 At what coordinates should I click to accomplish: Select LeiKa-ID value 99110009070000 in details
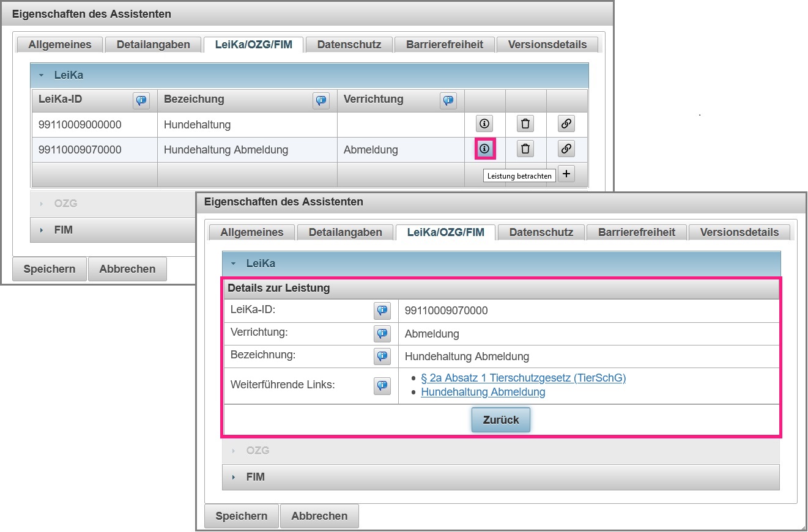[x=447, y=311]
